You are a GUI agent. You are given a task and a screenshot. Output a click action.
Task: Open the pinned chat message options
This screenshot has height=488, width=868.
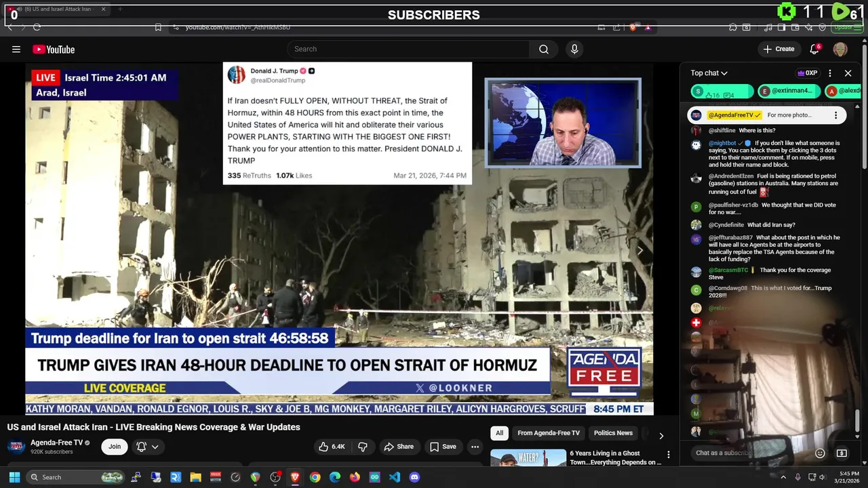coord(835,115)
